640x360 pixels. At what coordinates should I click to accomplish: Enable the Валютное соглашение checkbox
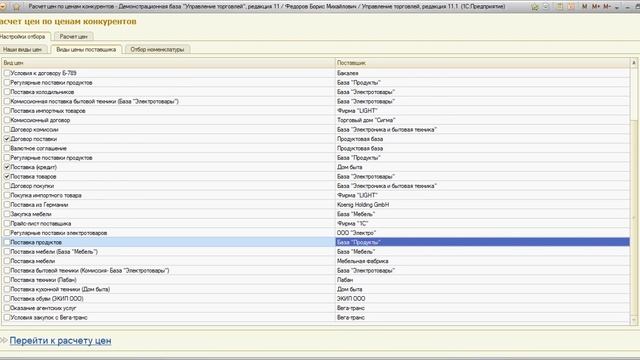7,148
